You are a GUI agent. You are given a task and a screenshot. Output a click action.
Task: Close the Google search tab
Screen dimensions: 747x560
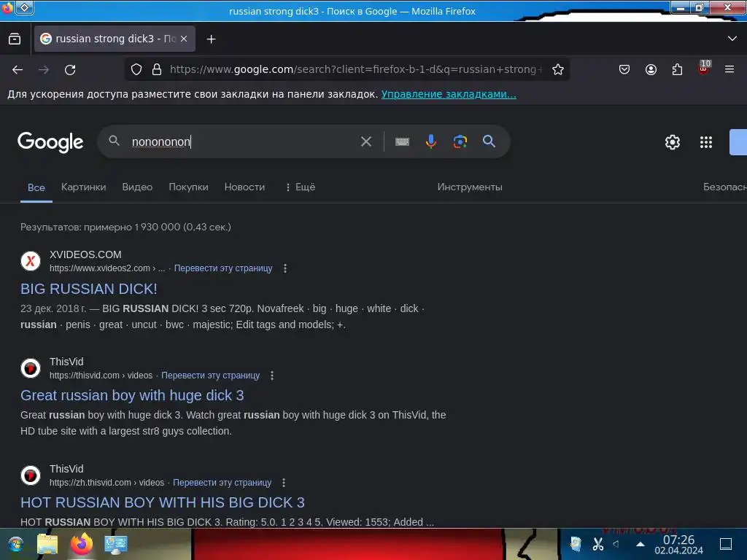pos(184,39)
